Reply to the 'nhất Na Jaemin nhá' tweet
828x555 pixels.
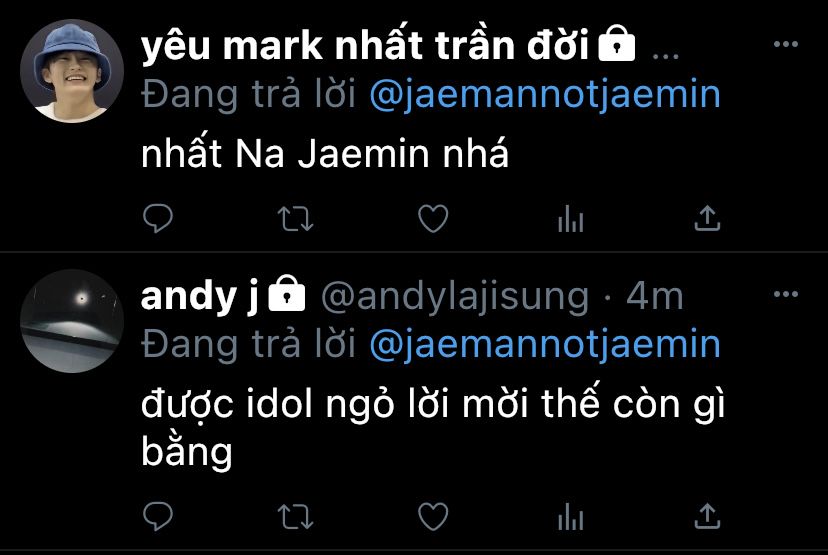[158, 218]
